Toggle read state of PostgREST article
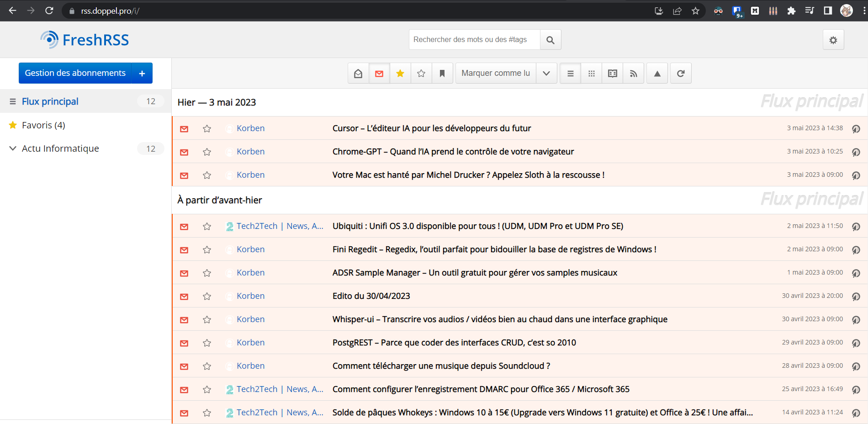This screenshot has width=868, height=424. [x=184, y=343]
